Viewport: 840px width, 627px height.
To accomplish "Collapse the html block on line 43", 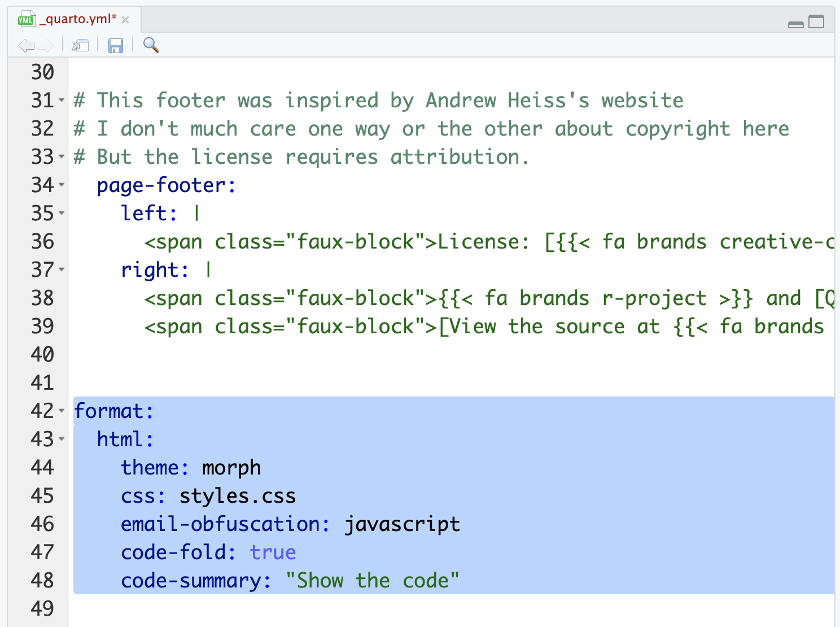I will coord(62,439).
